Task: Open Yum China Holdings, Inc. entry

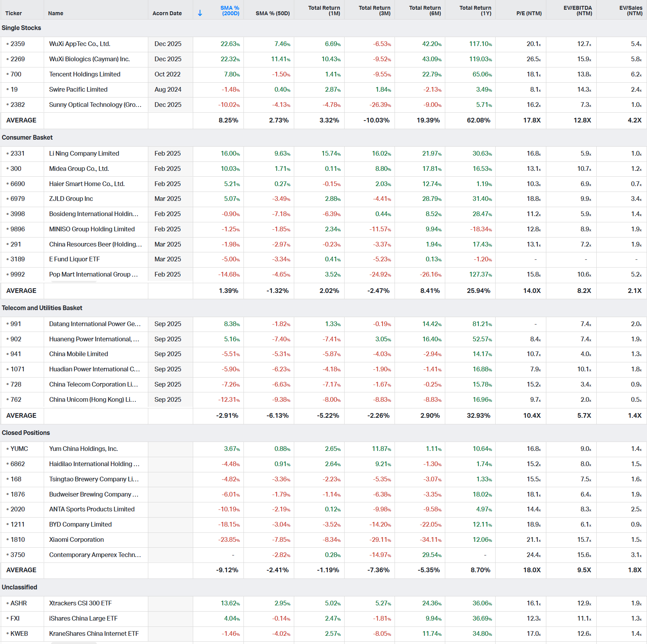Action: (84, 449)
